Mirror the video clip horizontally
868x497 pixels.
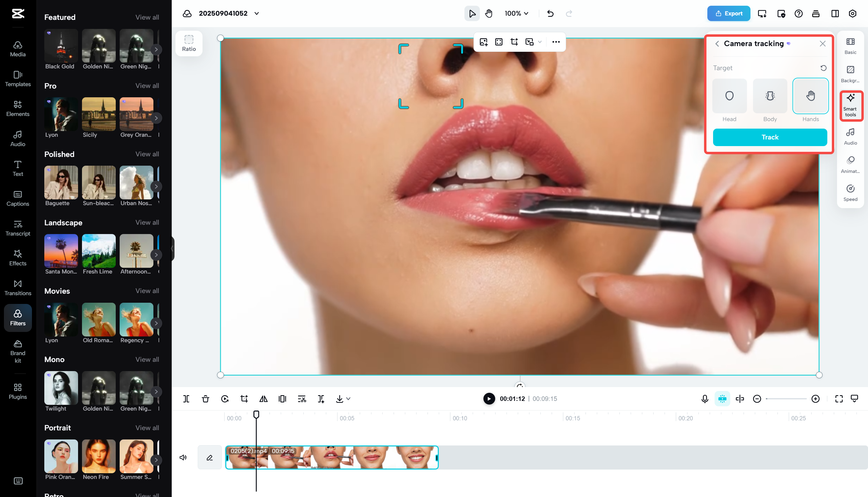(x=263, y=398)
